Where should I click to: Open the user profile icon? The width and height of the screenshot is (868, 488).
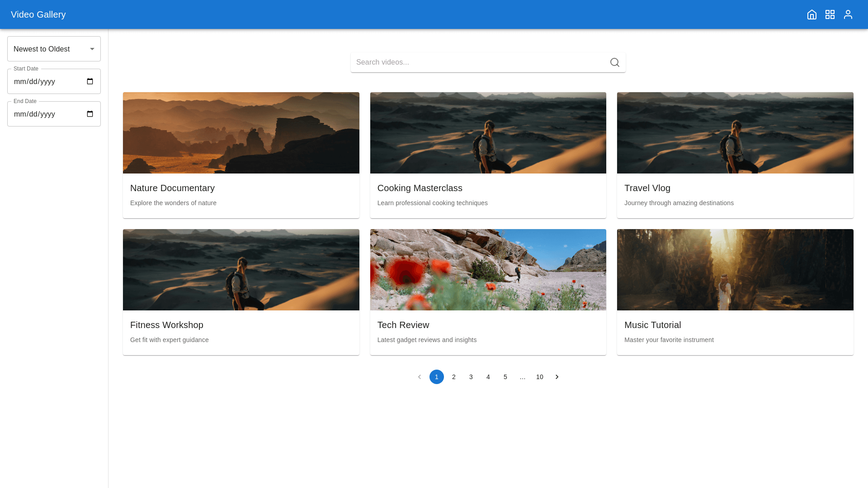click(848, 14)
